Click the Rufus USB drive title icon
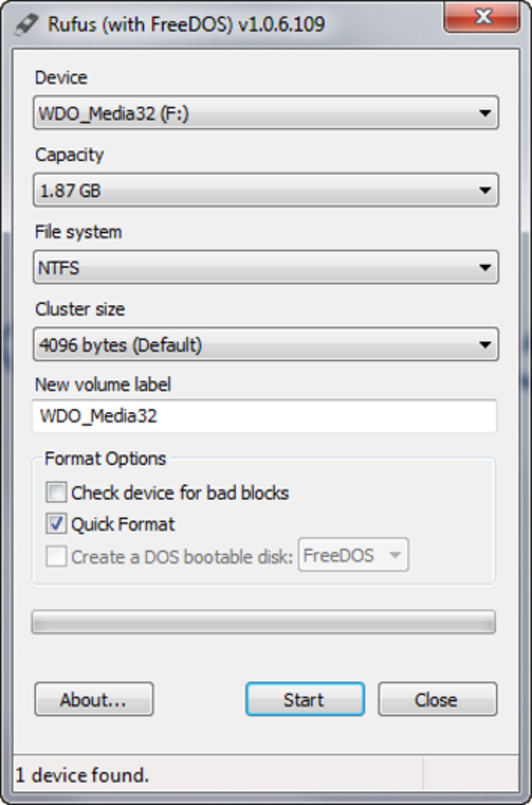The height and width of the screenshot is (805, 532). (26, 24)
